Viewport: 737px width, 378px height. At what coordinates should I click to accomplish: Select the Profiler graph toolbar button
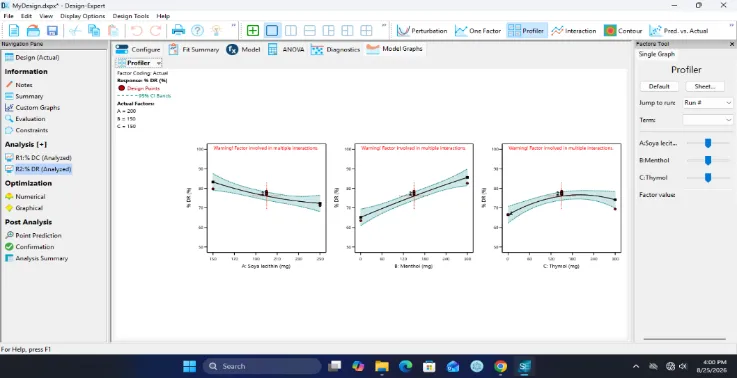(526, 31)
